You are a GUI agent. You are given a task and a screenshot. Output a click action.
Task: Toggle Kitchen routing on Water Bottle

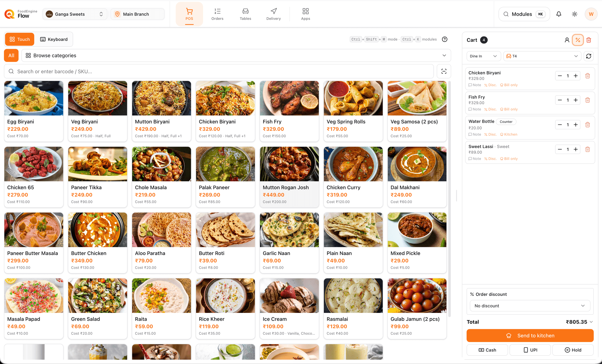[x=509, y=135]
